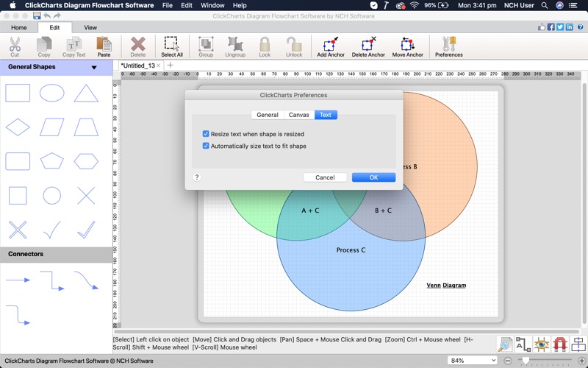Image resolution: width=588 pixels, height=368 pixels.
Task: Click the magnifier zoom icon in status bar
Action: coord(505,344)
